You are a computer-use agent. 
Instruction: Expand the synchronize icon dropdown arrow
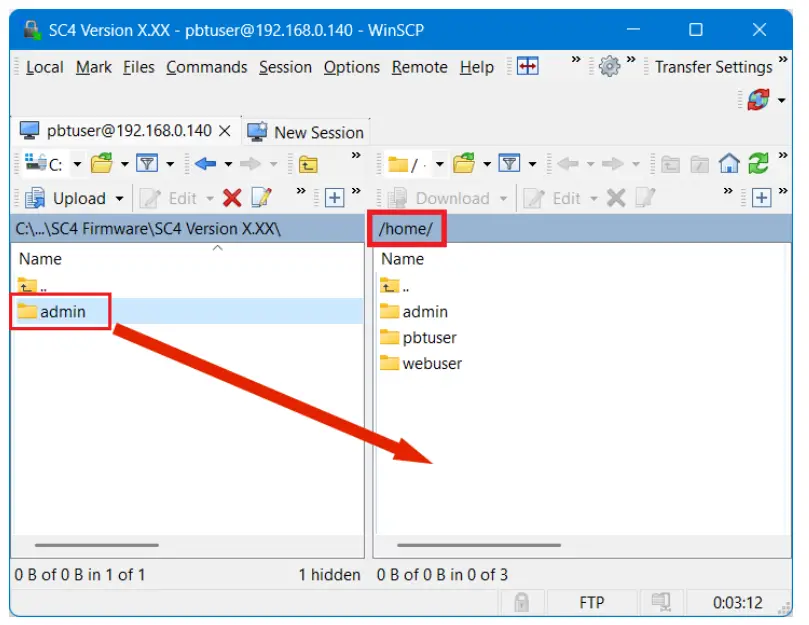781,100
